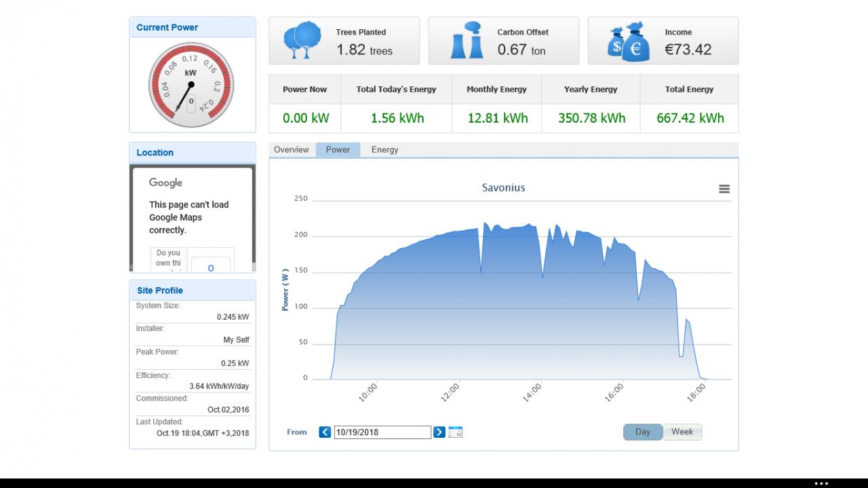The width and height of the screenshot is (868, 488).
Task: Click the Site Profile panel header
Action: pos(193,290)
